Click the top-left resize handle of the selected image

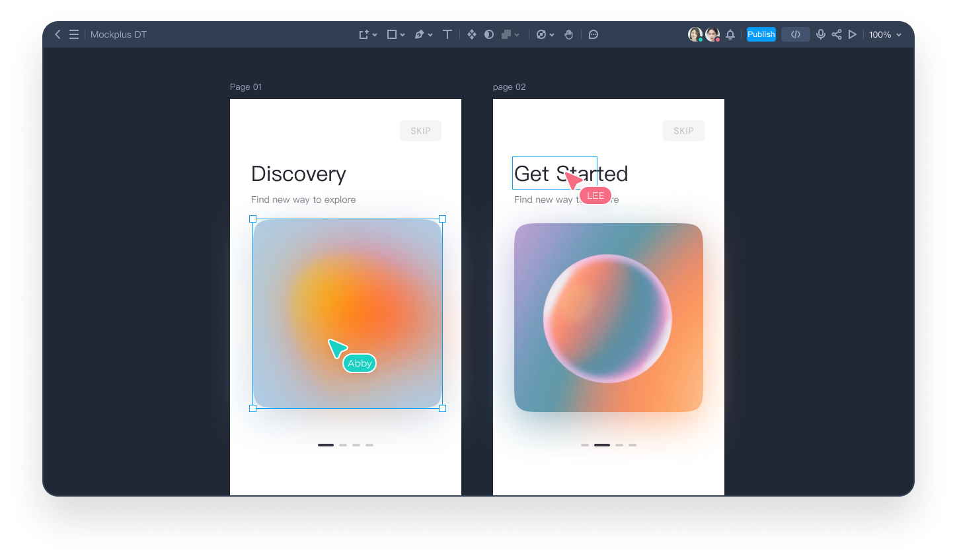point(252,219)
